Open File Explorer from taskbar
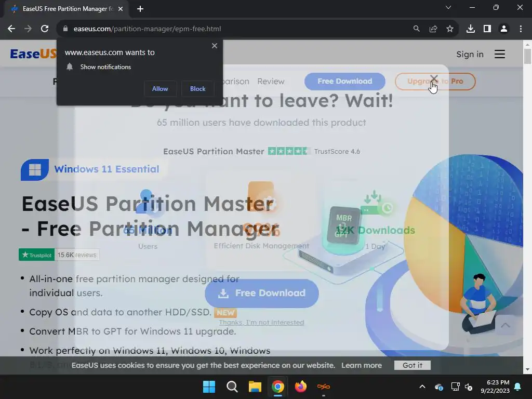Viewport: 532px width, 399px height. tap(255, 387)
